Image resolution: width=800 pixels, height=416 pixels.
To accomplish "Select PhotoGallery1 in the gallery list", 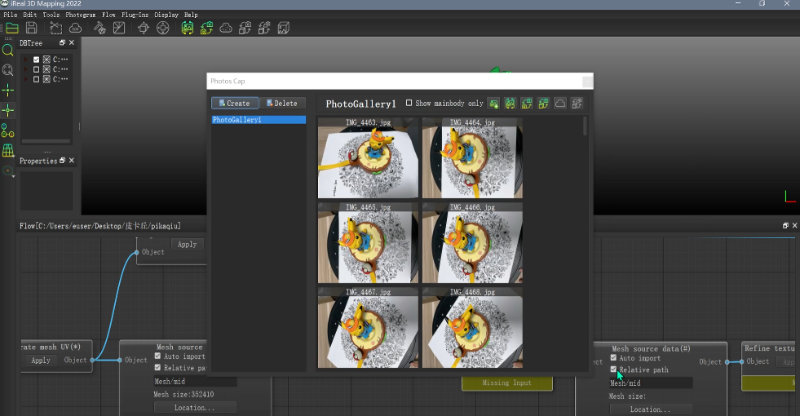I will [259, 119].
